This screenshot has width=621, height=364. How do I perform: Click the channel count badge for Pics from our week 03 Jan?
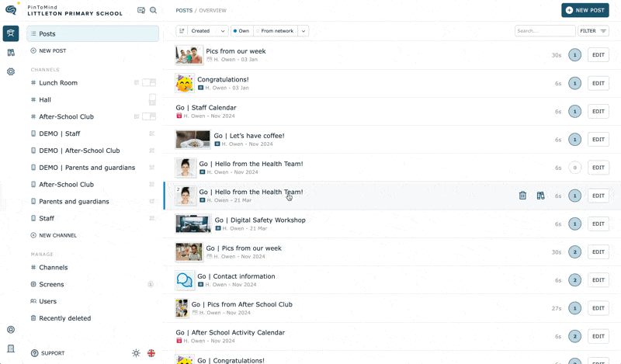coord(574,55)
